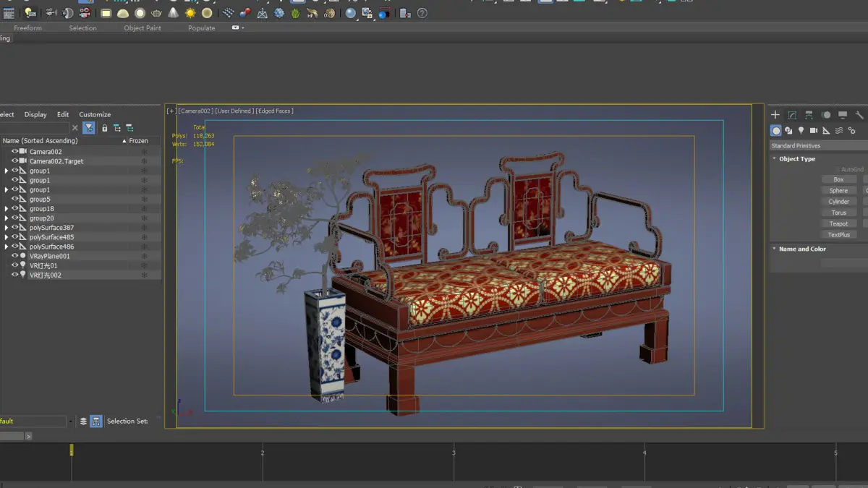Click the question mark help icon
This screenshot has height=488, width=868.
point(422,13)
